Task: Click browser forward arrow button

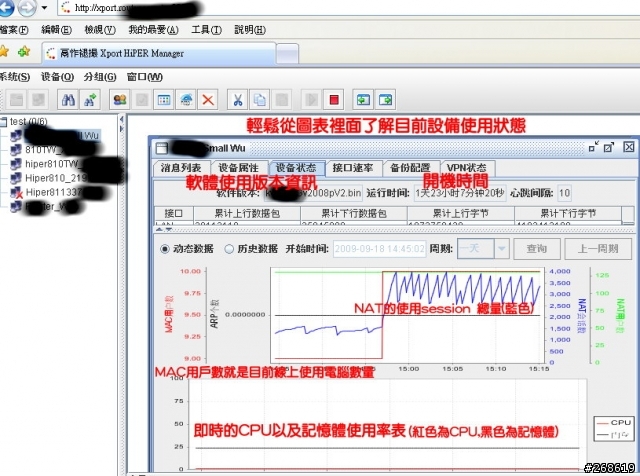Action: click(x=27, y=8)
